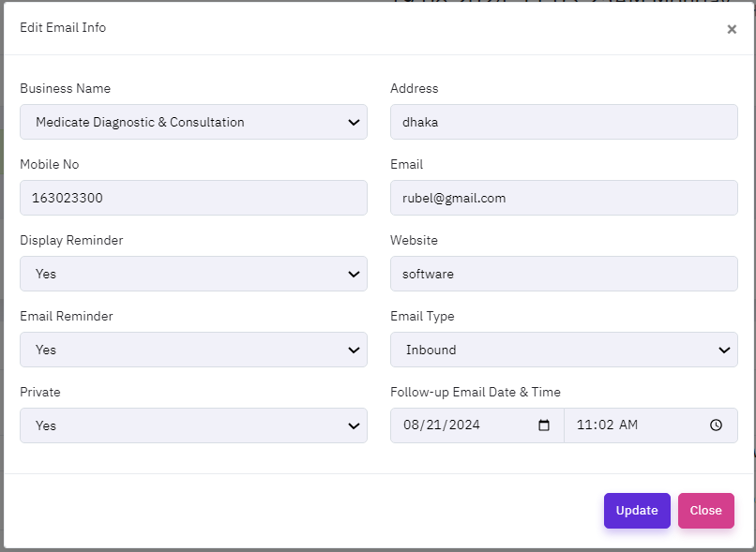756x552 pixels.
Task: Click the calendar icon in date field
Action: pyautogui.click(x=544, y=425)
